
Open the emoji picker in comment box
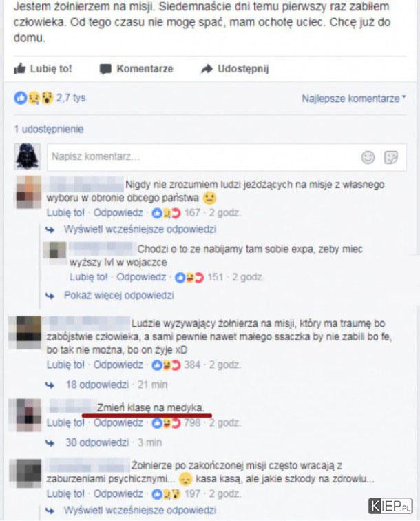click(x=368, y=157)
